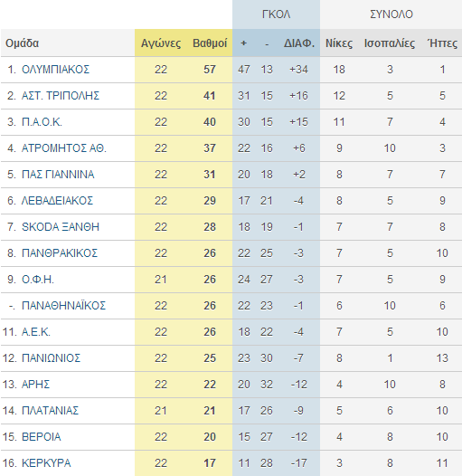Image resolution: width=462 pixels, height=476 pixels.
Task: Click the ΠΑΝΑΘΗΝΑΪΚΟΣ team link
Action: [63, 306]
